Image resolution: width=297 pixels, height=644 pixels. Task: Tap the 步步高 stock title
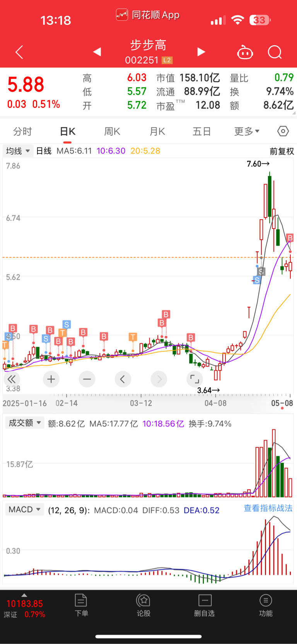tap(148, 45)
